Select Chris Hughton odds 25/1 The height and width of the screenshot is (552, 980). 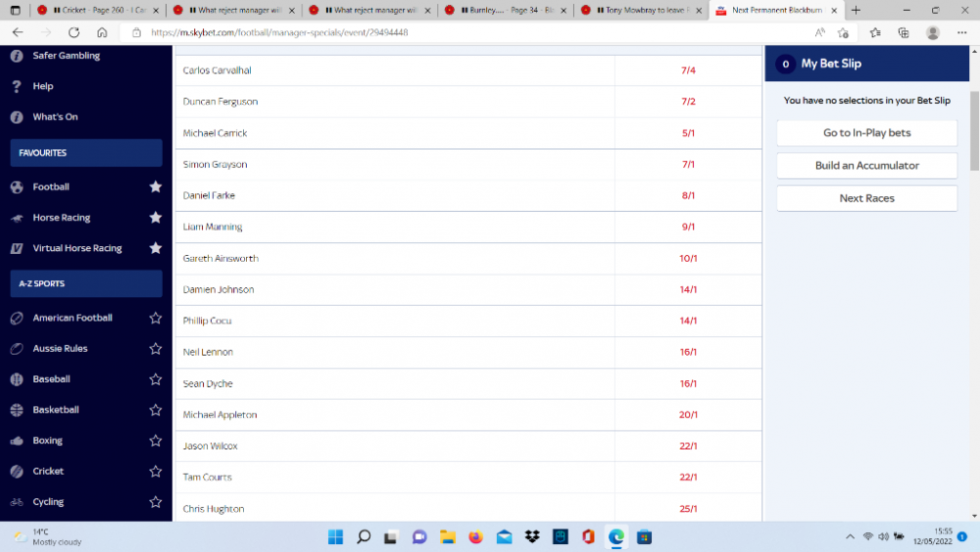pos(688,509)
